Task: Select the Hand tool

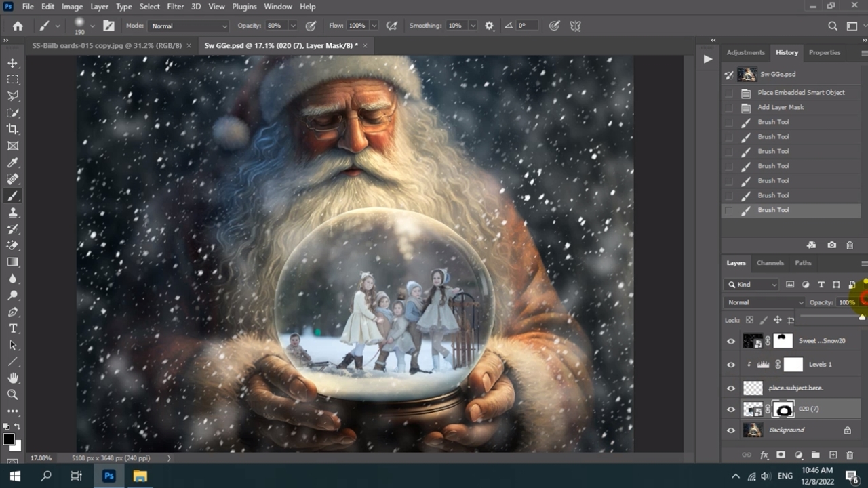Action: [x=13, y=378]
